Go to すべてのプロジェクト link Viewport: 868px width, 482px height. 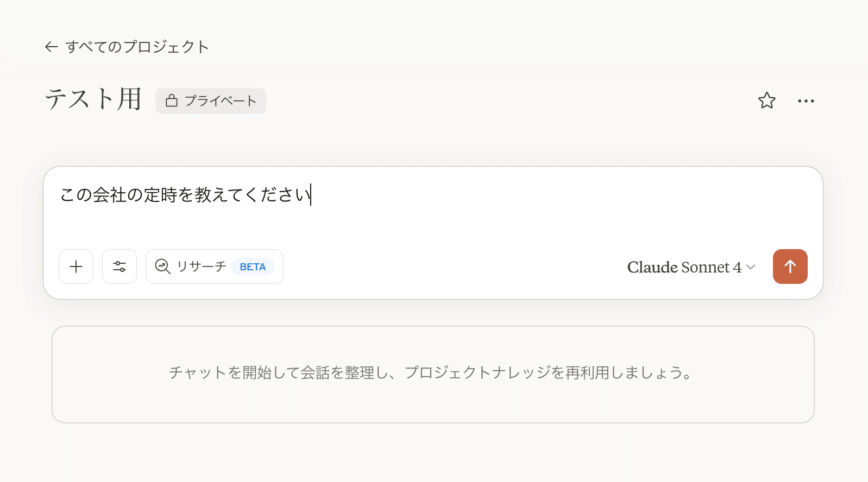click(137, 47)
